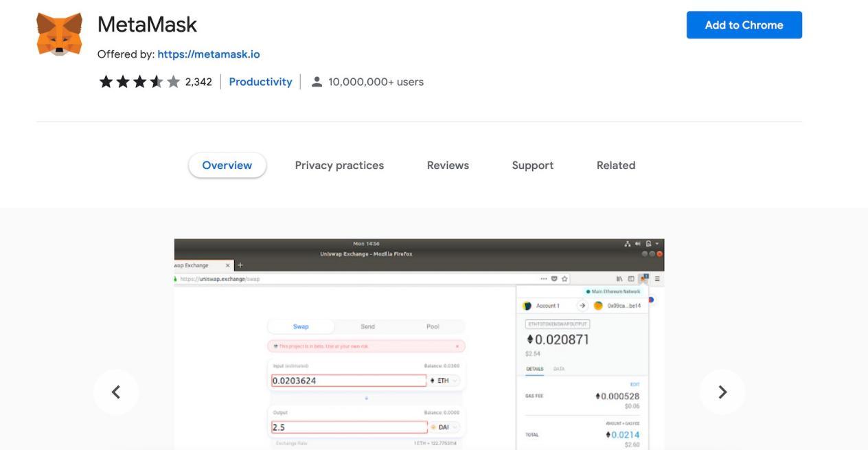Click the star rating row
Viewport: 868px width, 450px height.
point(139,82)
